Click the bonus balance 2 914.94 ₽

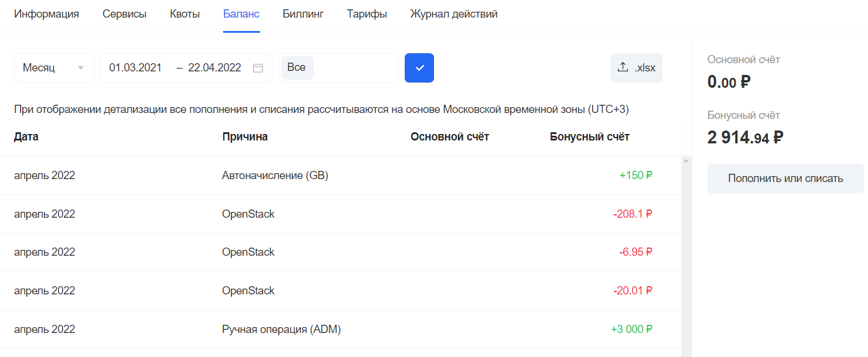pos(746,138)
